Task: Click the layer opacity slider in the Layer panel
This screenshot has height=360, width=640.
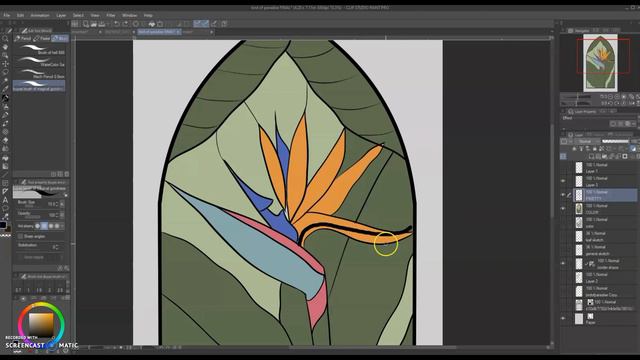Action: pos(615,141)
